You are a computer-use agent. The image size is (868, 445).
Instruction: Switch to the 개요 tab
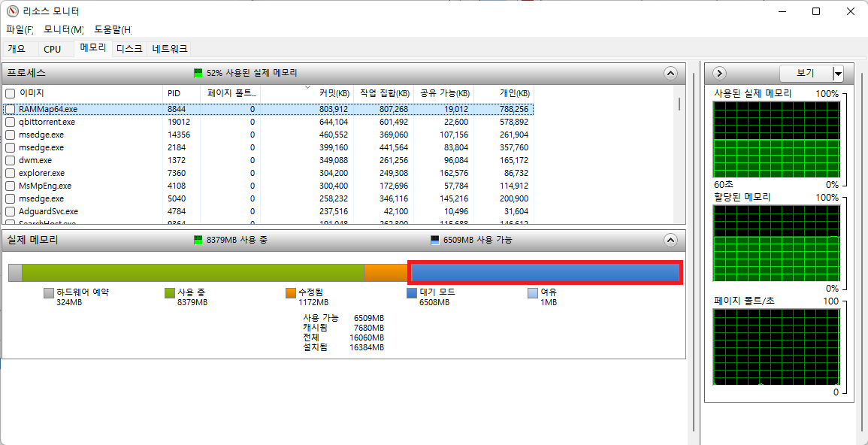click(17, 49)
